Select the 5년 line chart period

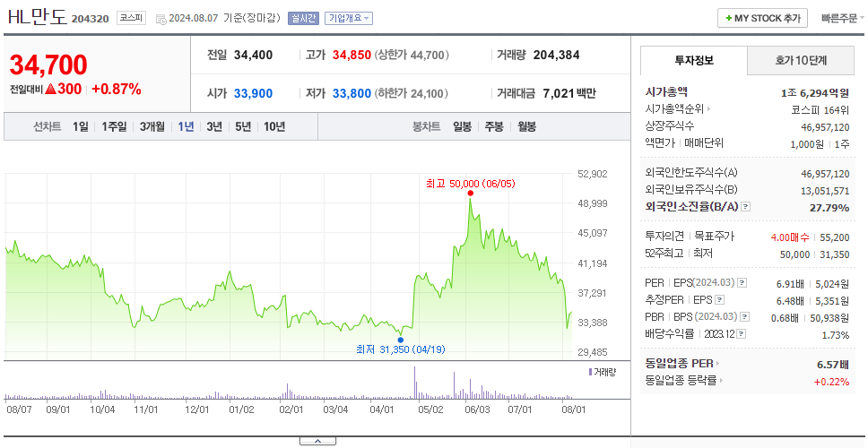[243, 126]
